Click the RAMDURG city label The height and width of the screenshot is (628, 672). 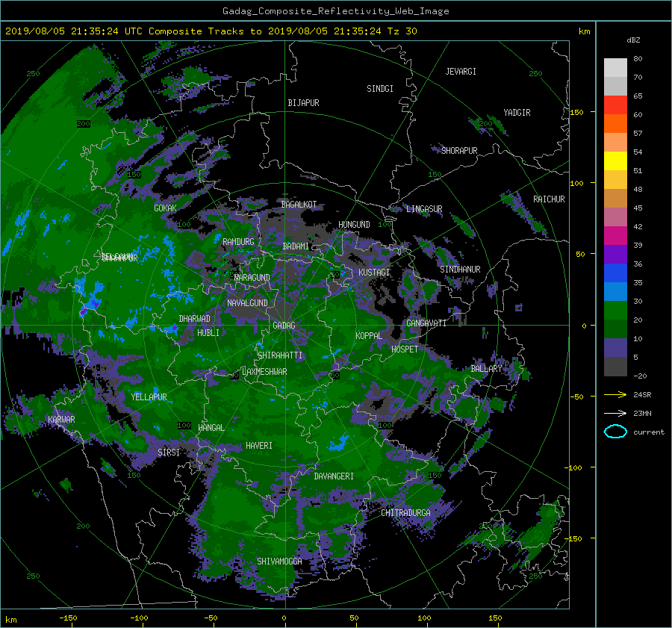click(x=238, y=242)
